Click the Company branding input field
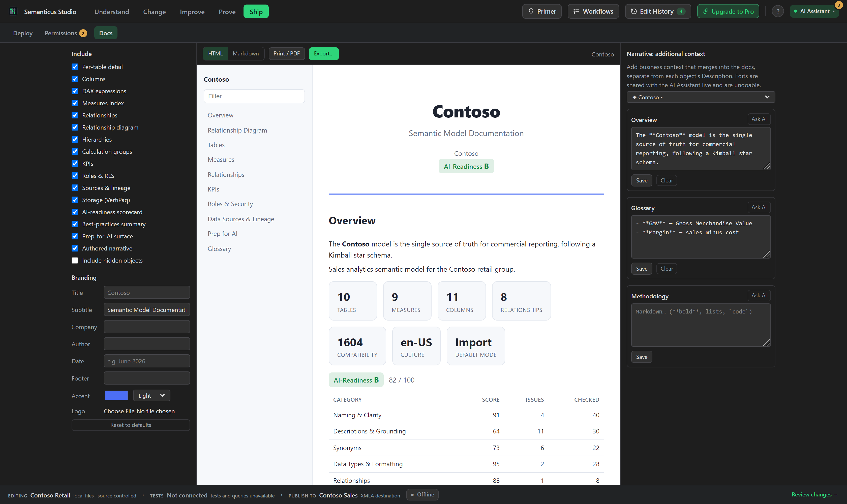Viewport: 847px width, 504px height. tap(147, 327)
